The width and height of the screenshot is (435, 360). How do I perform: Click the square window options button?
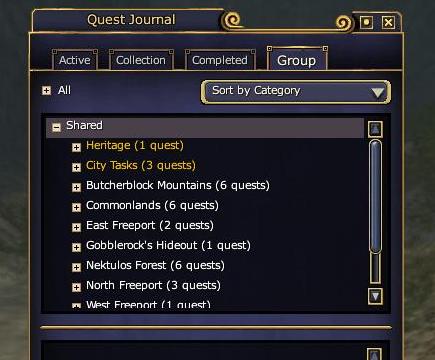(x=366, y=22)
